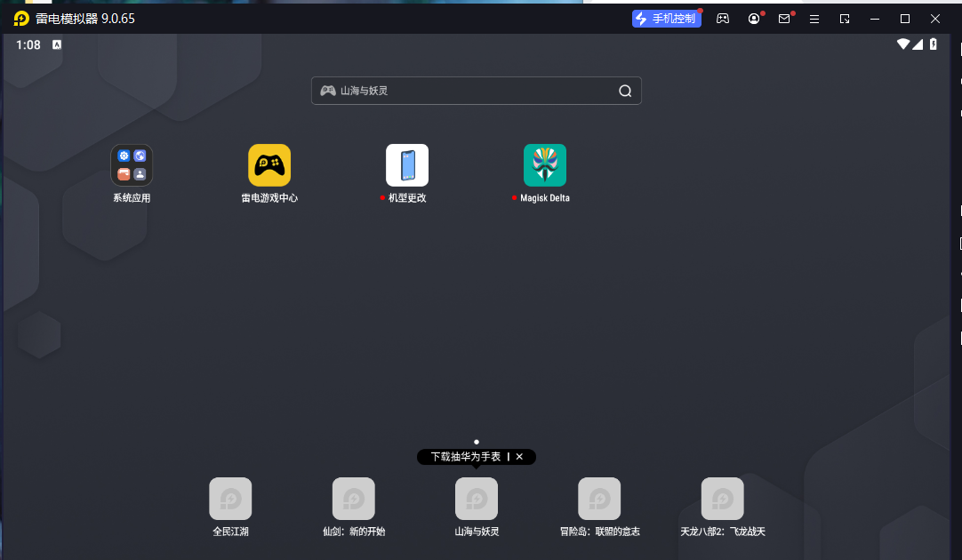Open 天龙八部2：飞龙战天 game shortcut
Viewport: 962px width, 560px height.
(x=723, y=499)
